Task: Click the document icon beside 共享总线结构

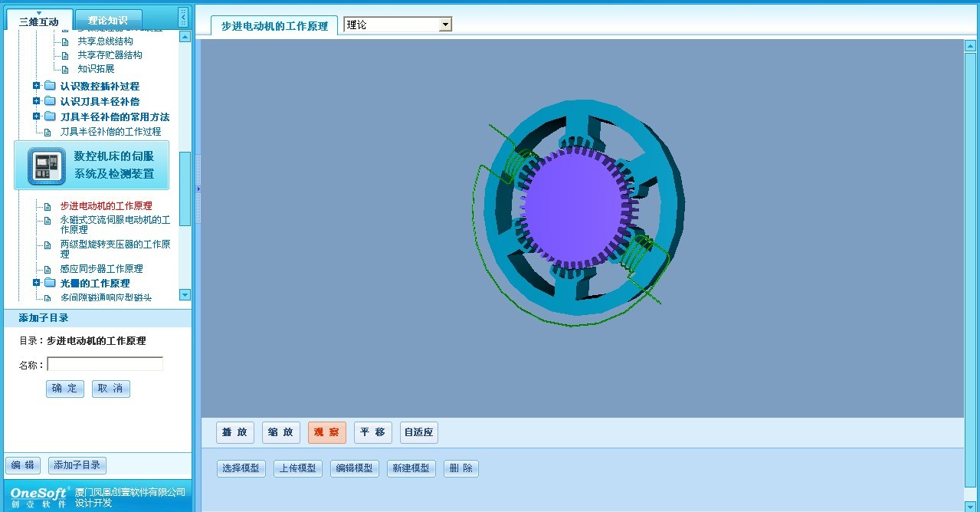Action: pyautogui.click(x=65, y=41)
